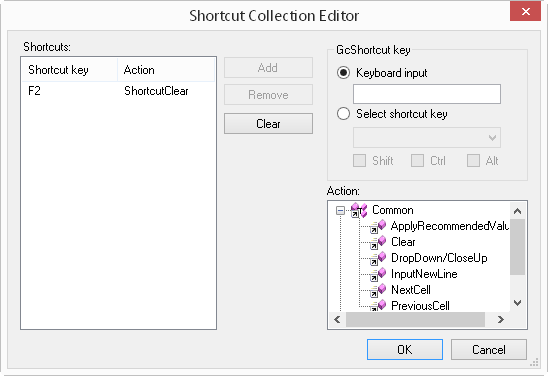Click the DropDown/CloseUp action icon
This screenshot has width=548, height=376.
(378, 258)
